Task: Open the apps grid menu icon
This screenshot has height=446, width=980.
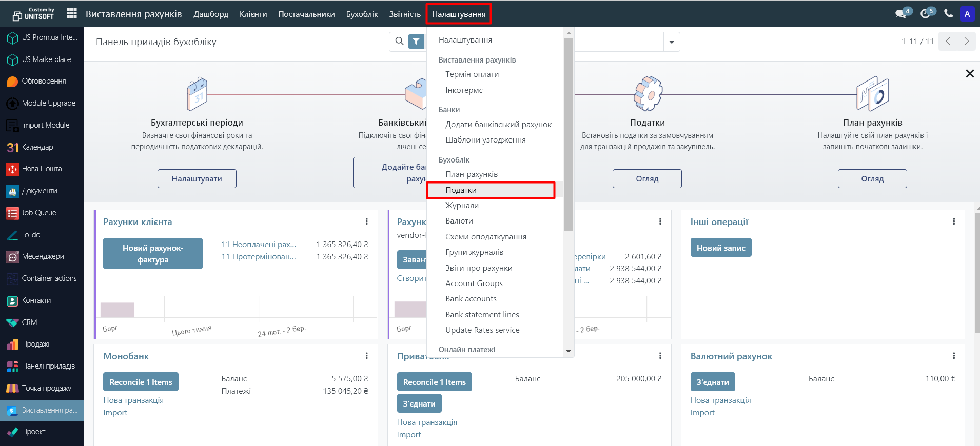Action: click(72, 14)
